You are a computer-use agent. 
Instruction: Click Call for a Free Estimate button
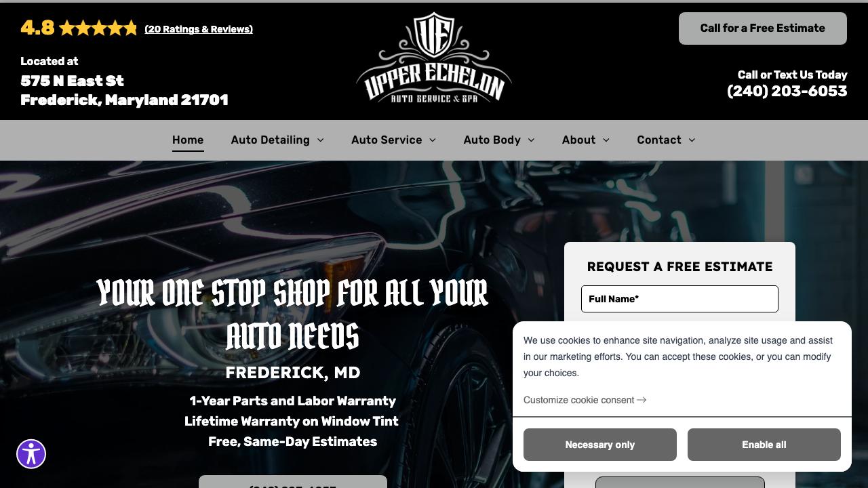(763, 28)
